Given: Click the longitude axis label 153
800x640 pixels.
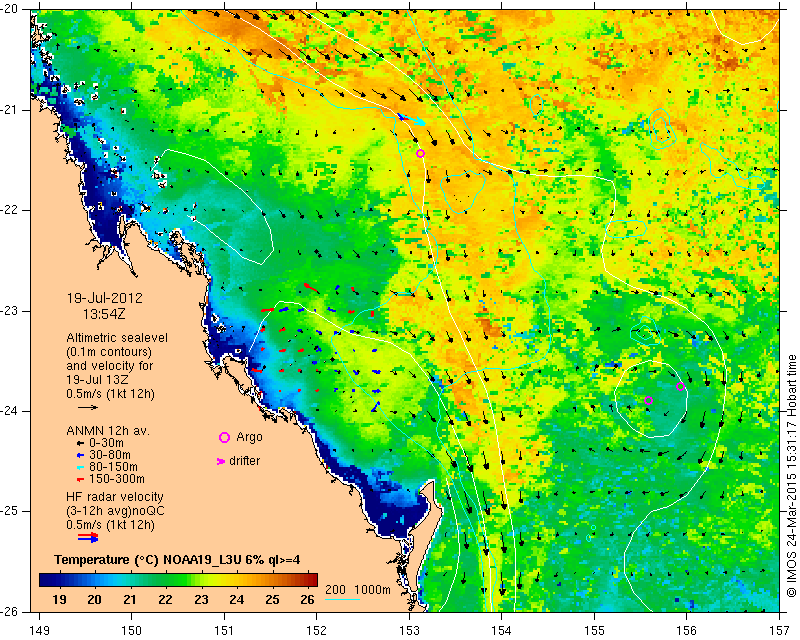Looking at the screenshot, I should (x=409, y=631).
